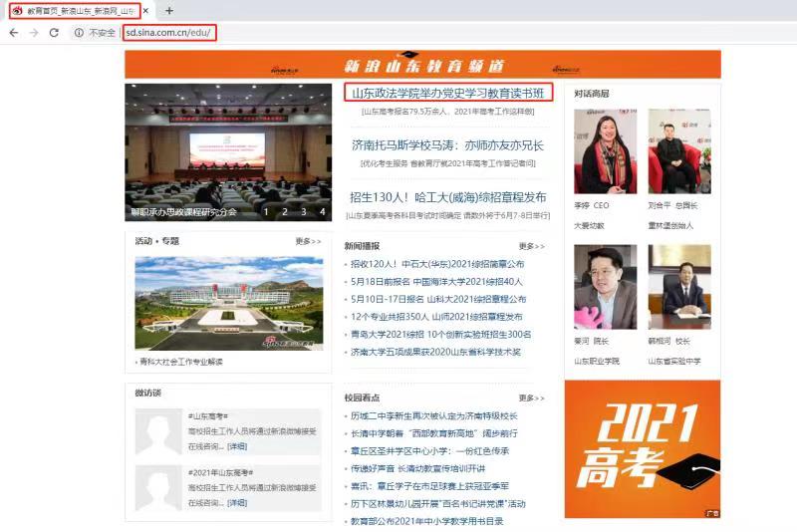Open news 济南大学五项成果获2020山东省科学技术奖

pyautogui.click(x=435, y=352)
